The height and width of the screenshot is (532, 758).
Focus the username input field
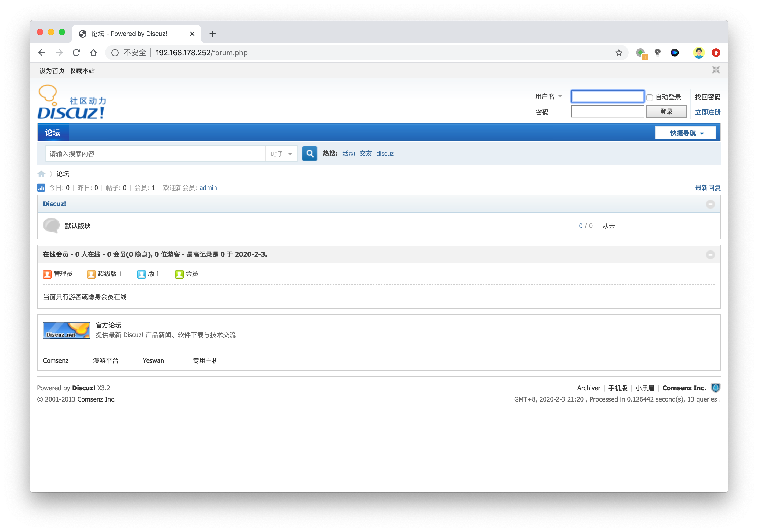(x=607, y=96)
